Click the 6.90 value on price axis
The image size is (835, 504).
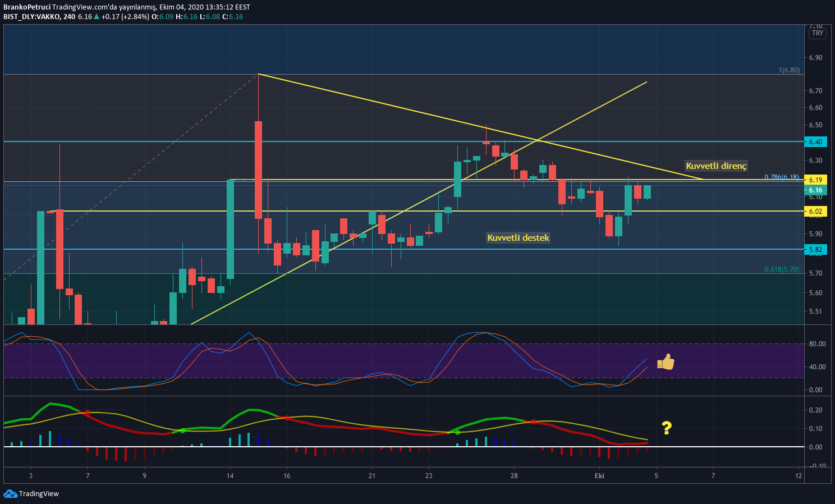[x=816, y=58]
